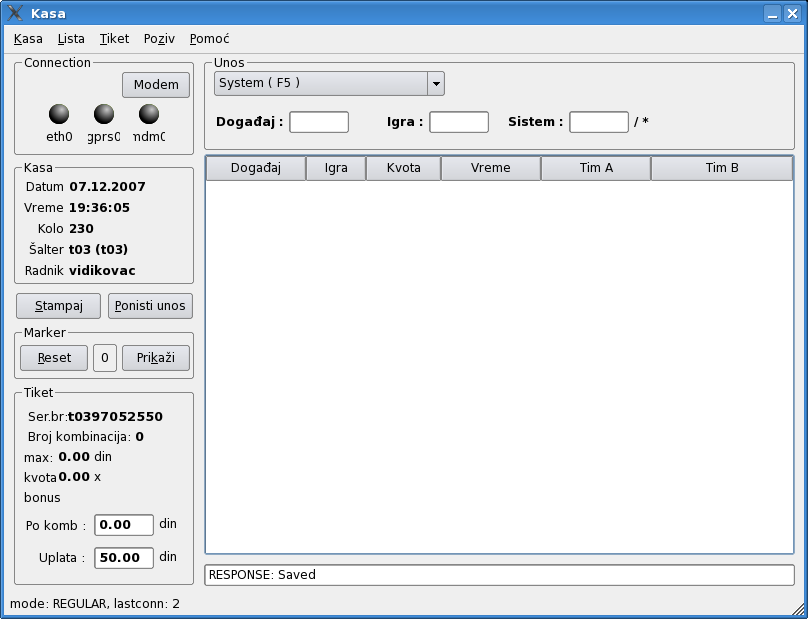Focus the Događaj input field
The image size is (808, 619).
(319, 122)
